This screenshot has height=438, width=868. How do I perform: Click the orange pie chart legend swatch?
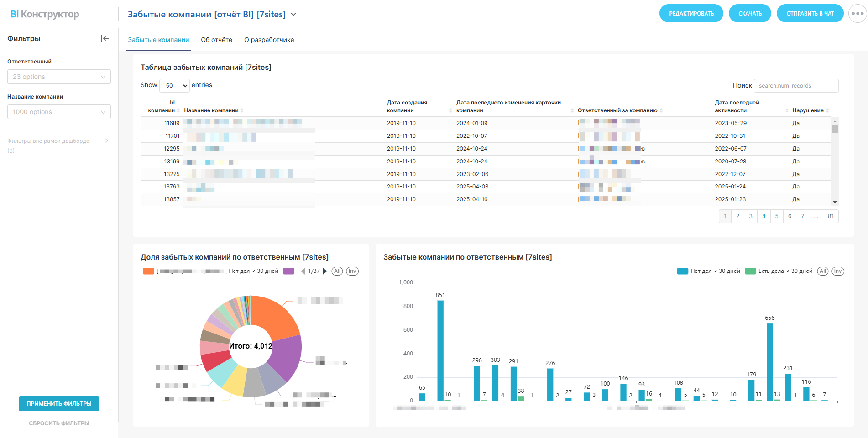pos(148,271)
